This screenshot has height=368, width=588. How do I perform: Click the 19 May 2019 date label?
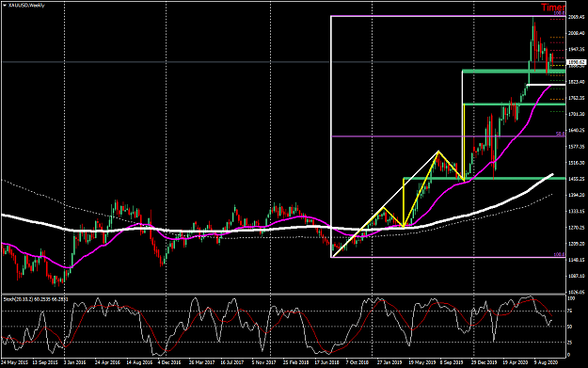(x=421, y=362)
